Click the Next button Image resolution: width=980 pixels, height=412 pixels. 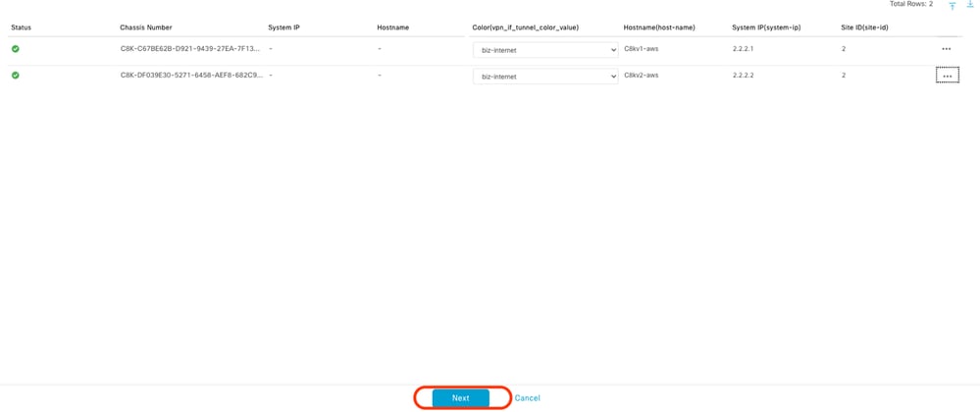pos(461,398)
